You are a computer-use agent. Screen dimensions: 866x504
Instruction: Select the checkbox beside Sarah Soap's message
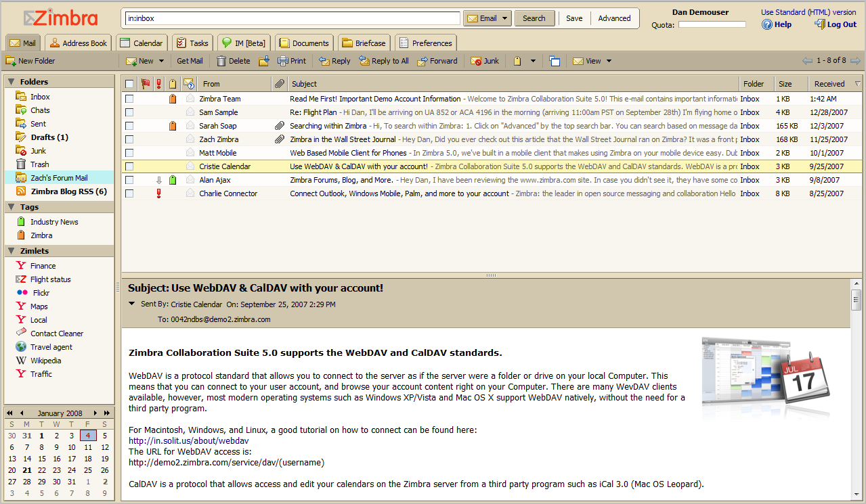(x=128, y=125)
